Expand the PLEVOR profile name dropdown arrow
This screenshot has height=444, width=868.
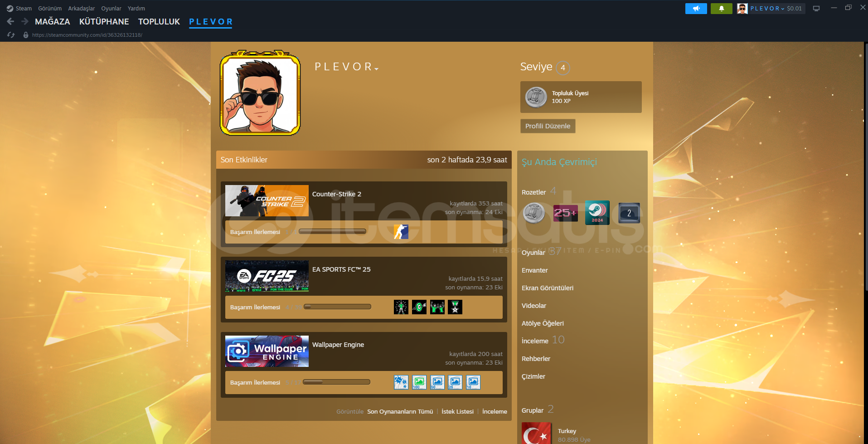click(377, 69)
